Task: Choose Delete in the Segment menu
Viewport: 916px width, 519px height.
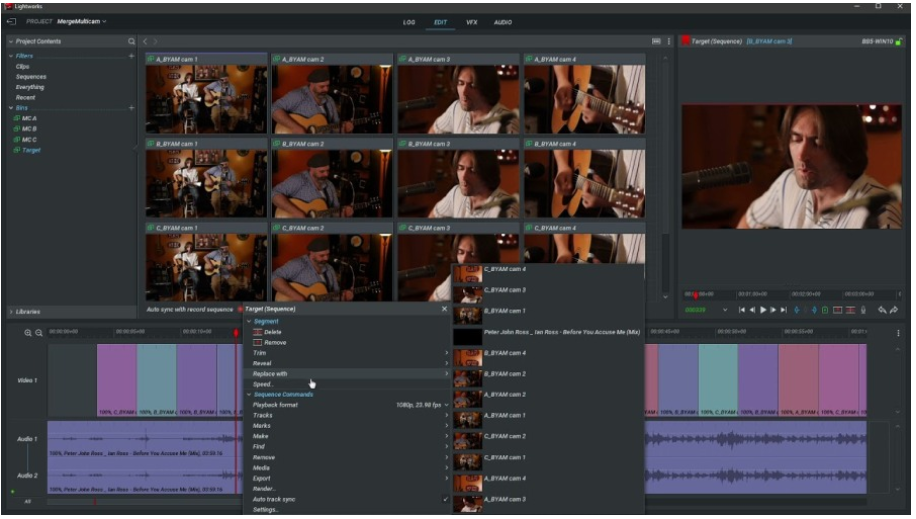Action: 273,332
